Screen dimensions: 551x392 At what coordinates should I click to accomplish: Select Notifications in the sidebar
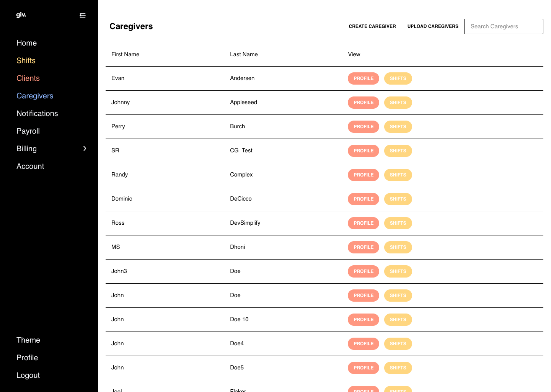tap(37, 113)
